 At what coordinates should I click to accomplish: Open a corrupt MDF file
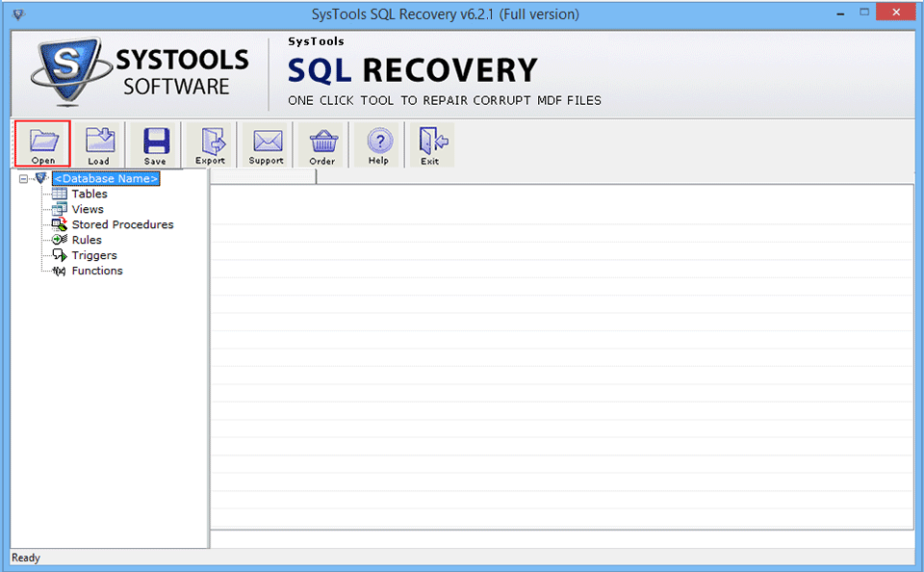pos(42,143)
